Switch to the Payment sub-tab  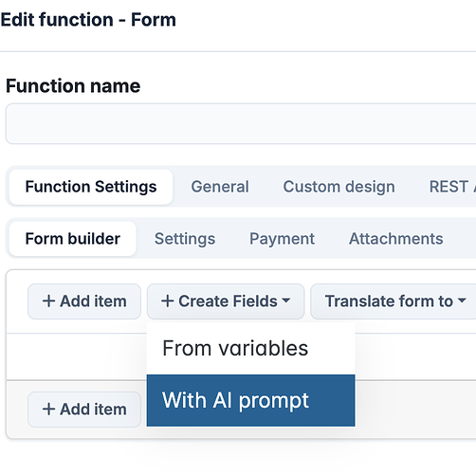click(x=282, y=239)
